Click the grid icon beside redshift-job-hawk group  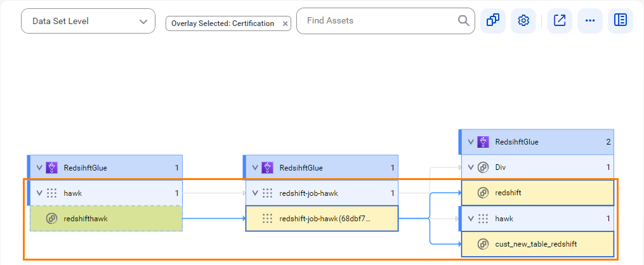[x=267, y=193]
